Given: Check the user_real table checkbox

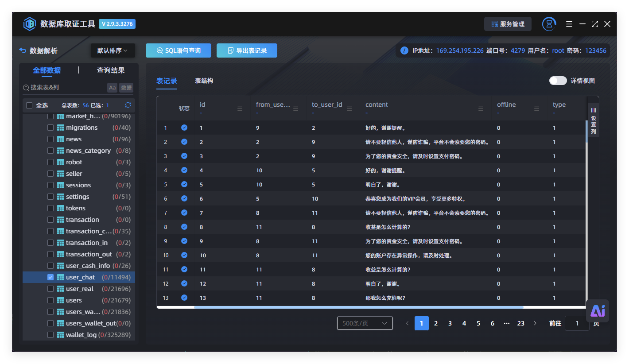Looking at the screenshot, I should point(50,289).
